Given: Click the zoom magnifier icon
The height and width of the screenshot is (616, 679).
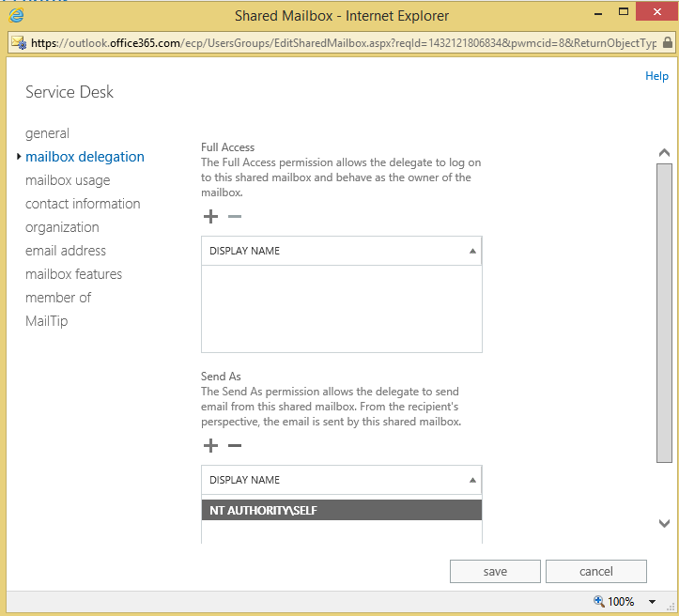Looking at the screenshot, I should [x=598, y=601].
